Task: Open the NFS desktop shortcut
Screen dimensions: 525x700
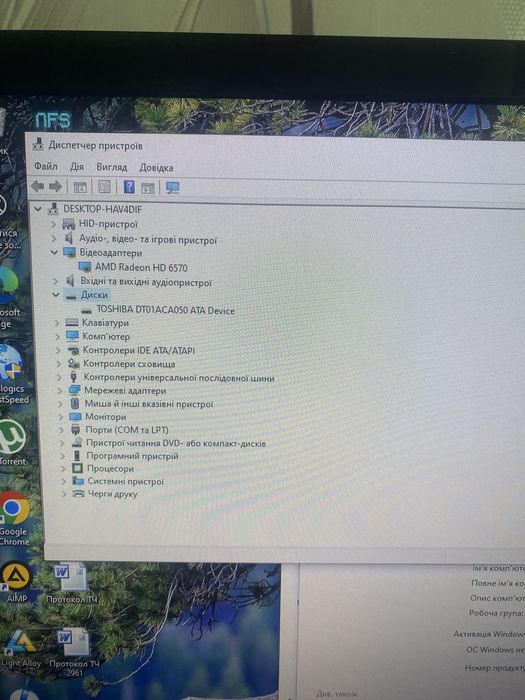Action: [x=53, y=120]
